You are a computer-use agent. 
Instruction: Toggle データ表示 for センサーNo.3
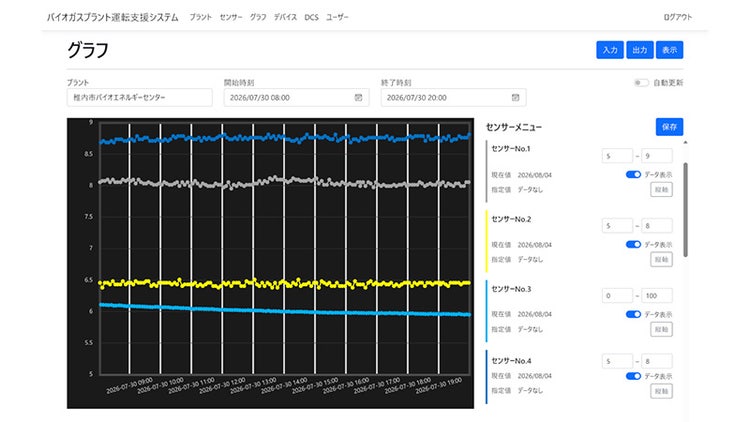coord(633,314)
